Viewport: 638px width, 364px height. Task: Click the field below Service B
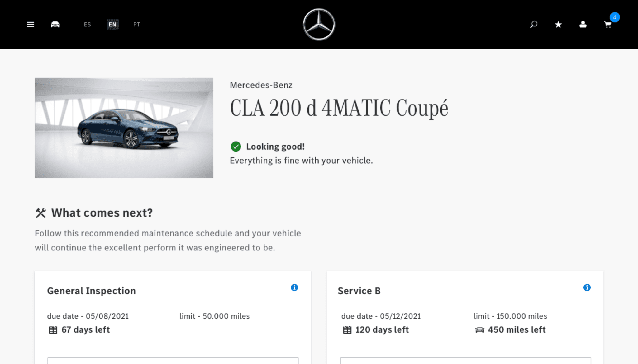[x=465, y=361]
